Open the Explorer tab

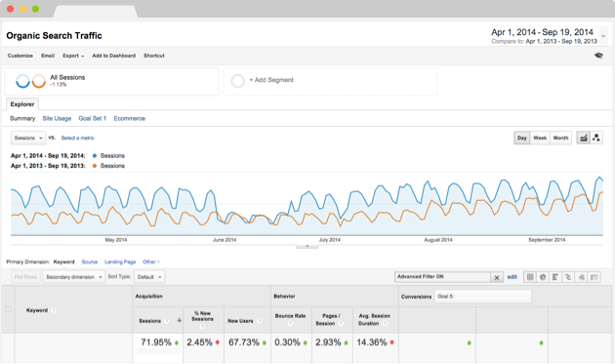click(x=22, y=104)
